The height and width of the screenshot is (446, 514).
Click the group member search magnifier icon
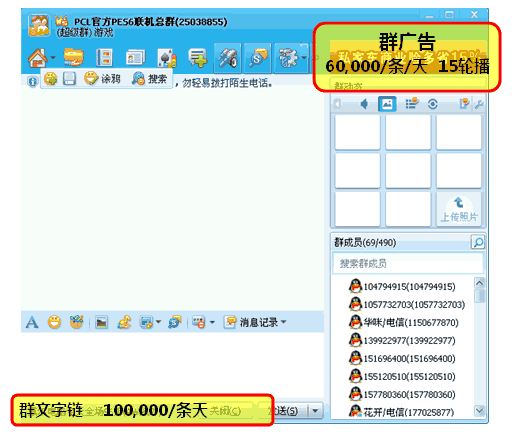(478, 242)
